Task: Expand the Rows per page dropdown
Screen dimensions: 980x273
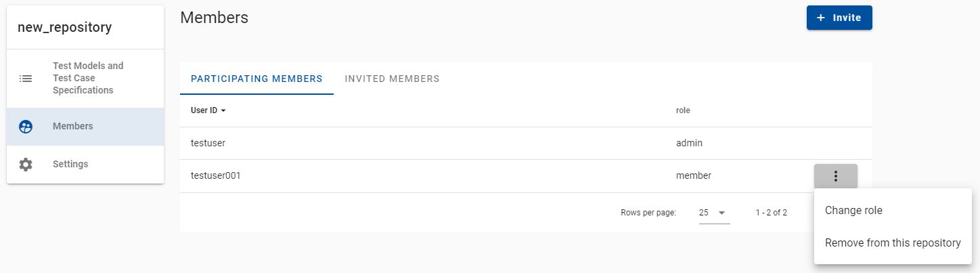Action: [715, 213]
